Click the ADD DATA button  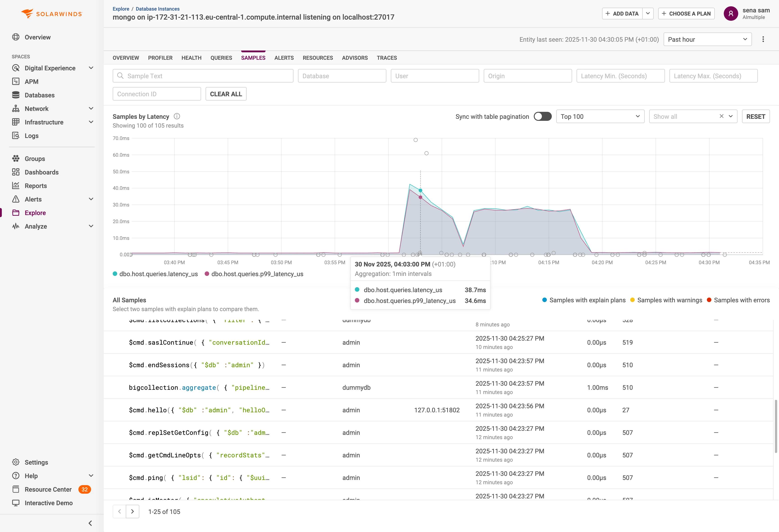click(622, 13)
